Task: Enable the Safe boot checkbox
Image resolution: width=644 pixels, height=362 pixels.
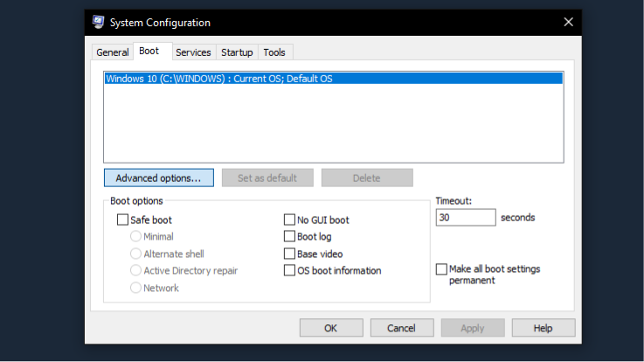Action: (x=122, y=220)
